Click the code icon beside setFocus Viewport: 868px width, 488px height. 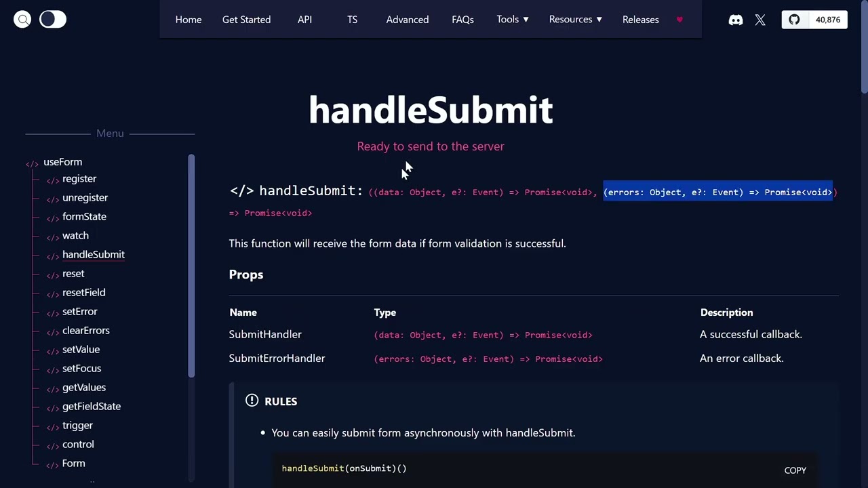pos(52,370)
